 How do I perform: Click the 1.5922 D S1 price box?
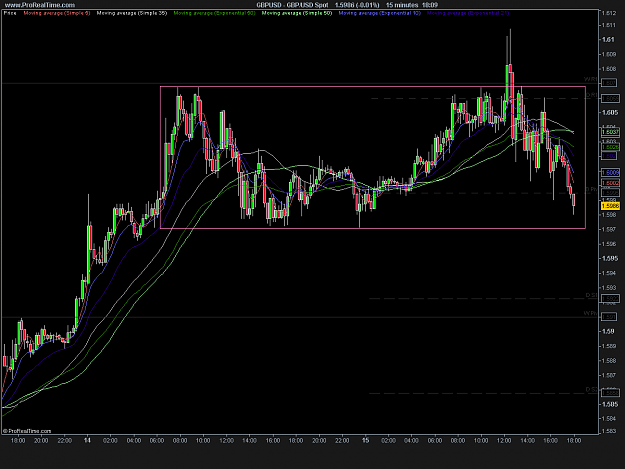coord(610,298)
